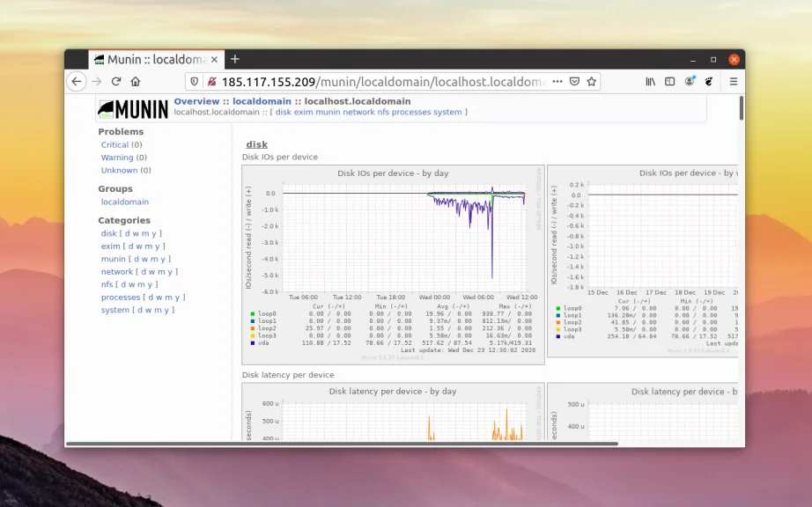Image resolution: width=812 pixels, height=507 pixels.
Task: Open the disk section heading link
Action: click(x=255, y=143)
